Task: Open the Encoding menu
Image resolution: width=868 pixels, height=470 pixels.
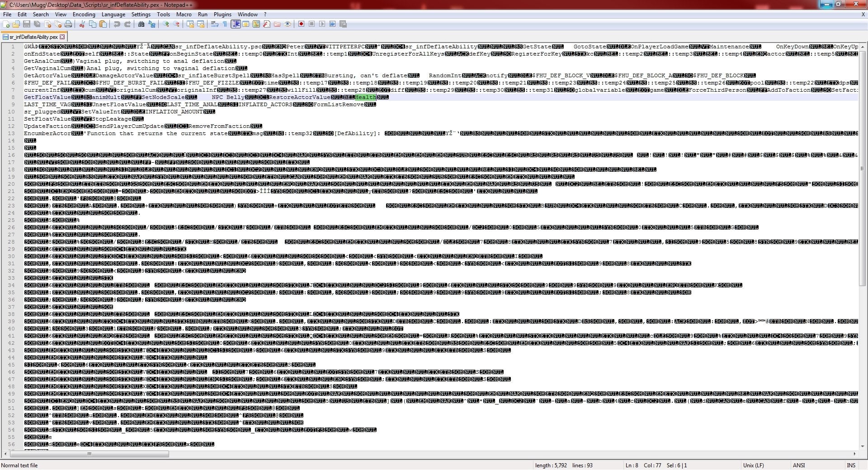Action: pos(84,14)
